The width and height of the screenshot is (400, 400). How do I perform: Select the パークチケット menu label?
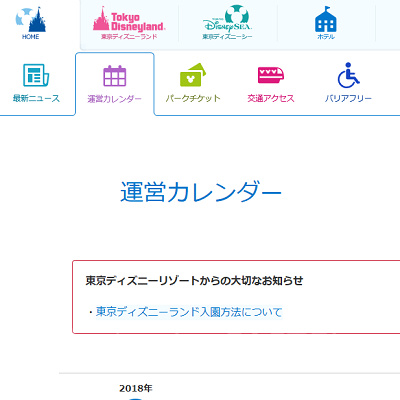point(193,98)
